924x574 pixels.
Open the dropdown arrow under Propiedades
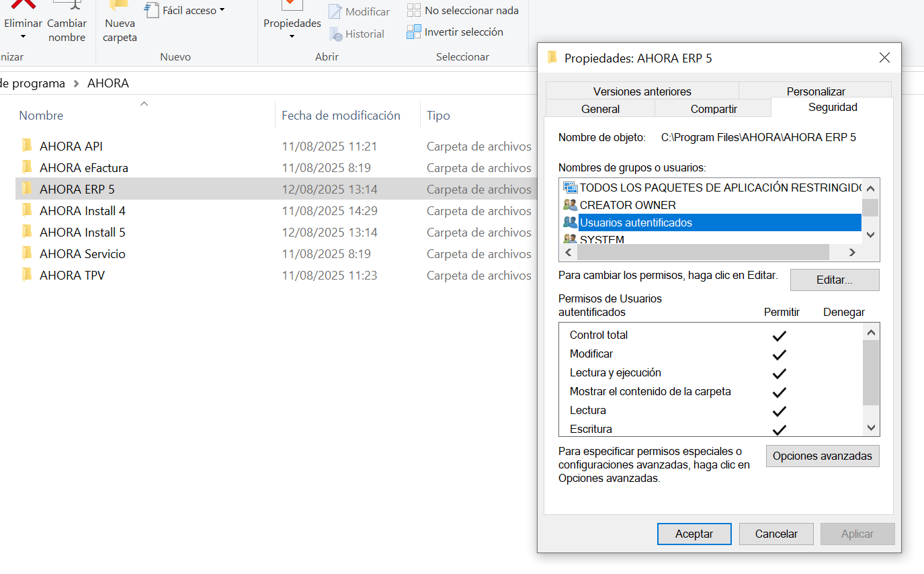[292, 36]
